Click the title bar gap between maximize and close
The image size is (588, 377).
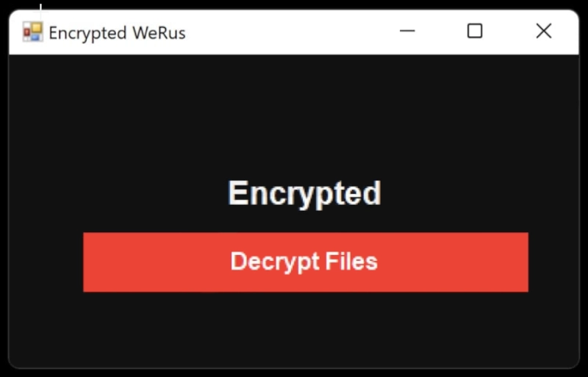(509, 32)
